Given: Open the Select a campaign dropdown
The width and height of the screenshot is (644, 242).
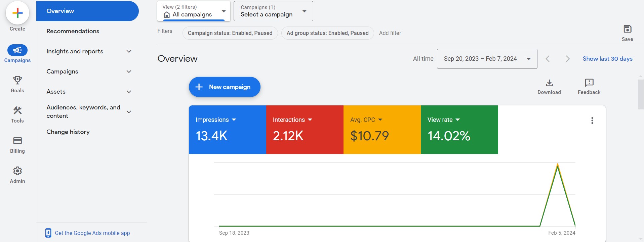Looking at the screenshot, I should point(273,11).
